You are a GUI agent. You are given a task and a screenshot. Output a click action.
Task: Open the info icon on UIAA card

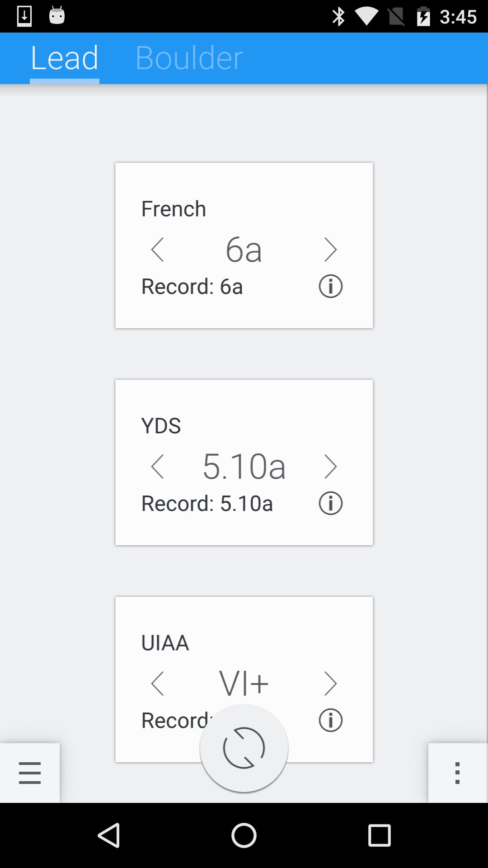coord(331,720)
